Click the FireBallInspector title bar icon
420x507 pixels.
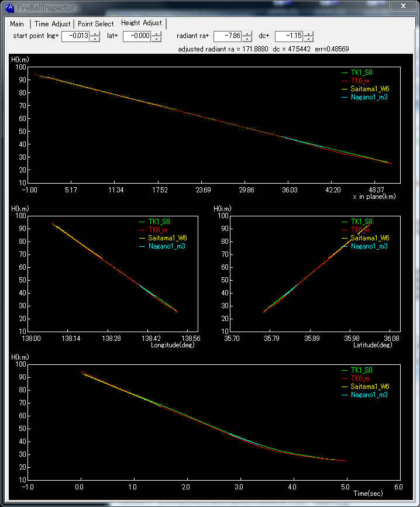point(9,7)
